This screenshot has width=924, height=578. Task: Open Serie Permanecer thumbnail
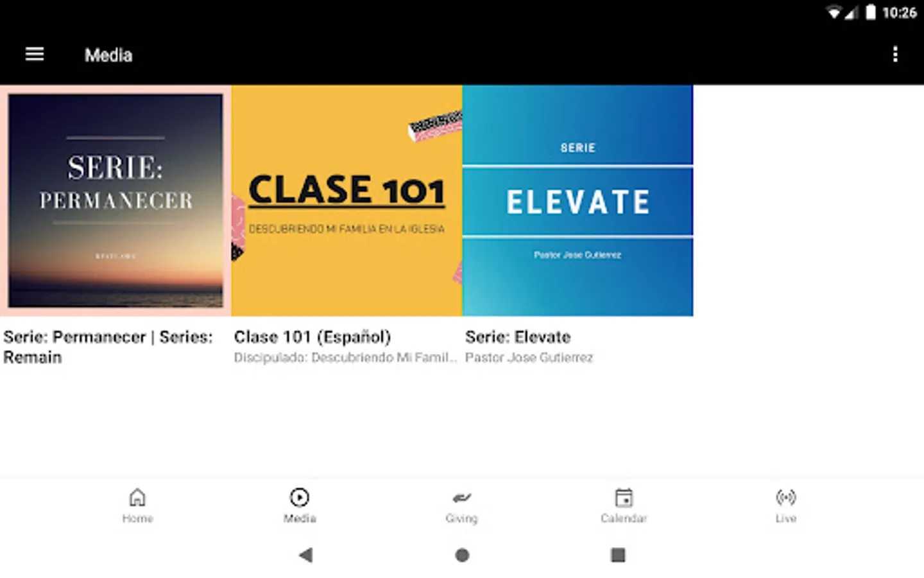tap(116, 200)
